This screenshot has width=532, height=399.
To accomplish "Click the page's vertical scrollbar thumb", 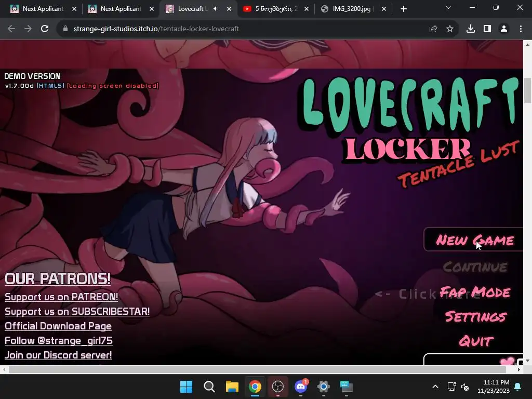I will pyautogui.click(x=528, y=90).
